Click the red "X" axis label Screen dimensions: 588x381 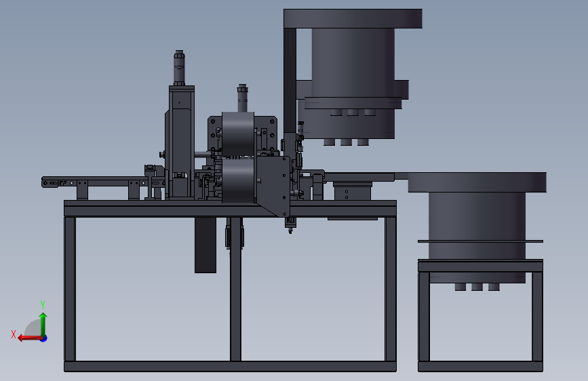(x=14, y=334)
